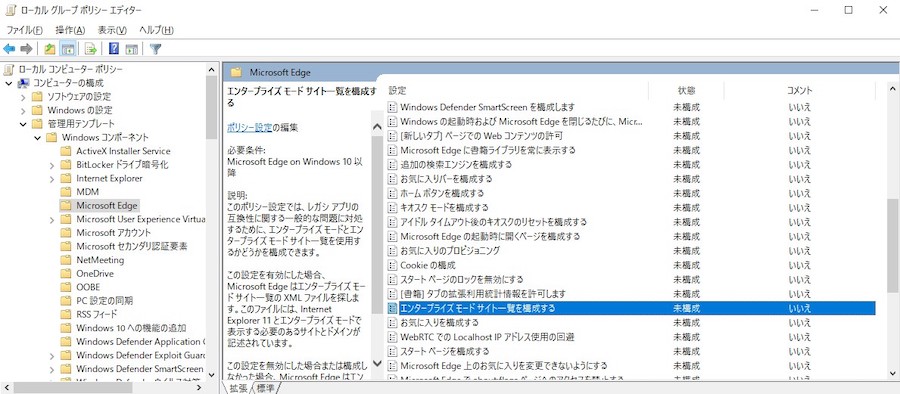Click the Up one level folder icon
This screenshot has width=900, height=394.
[x=50, y=49]
